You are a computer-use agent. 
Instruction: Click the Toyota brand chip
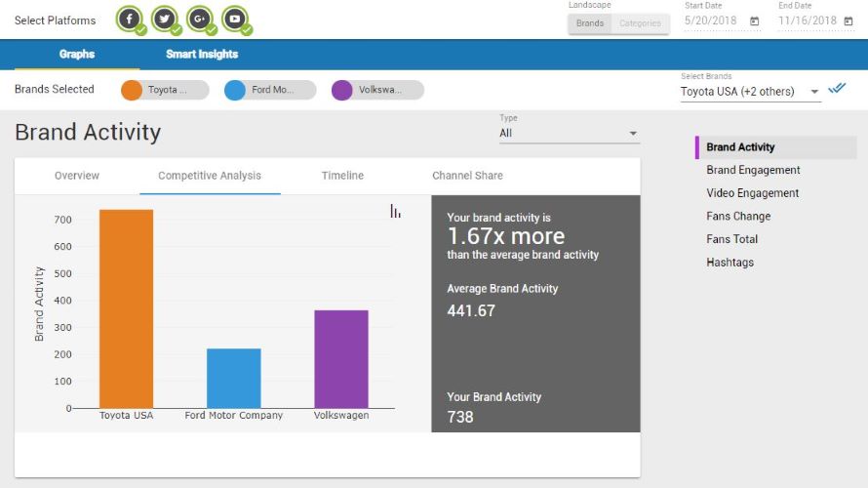click(165, 90)
